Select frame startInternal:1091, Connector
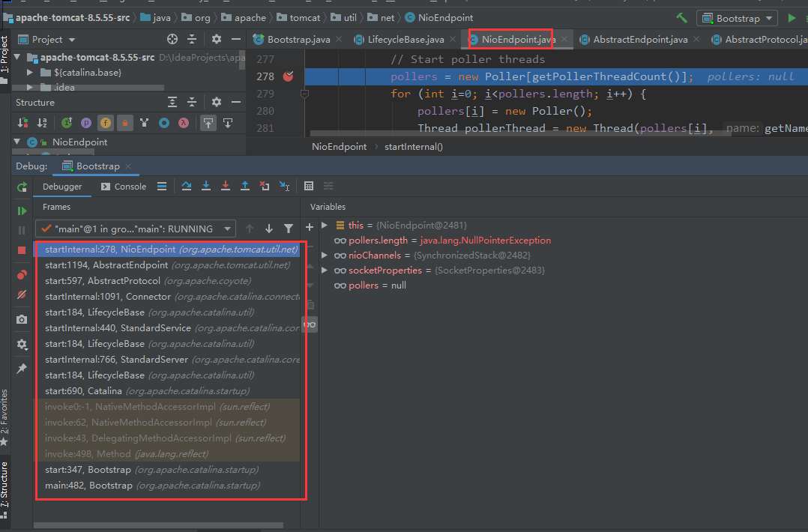This screenshot has height=532, width=808. click(x=167, y=297)
